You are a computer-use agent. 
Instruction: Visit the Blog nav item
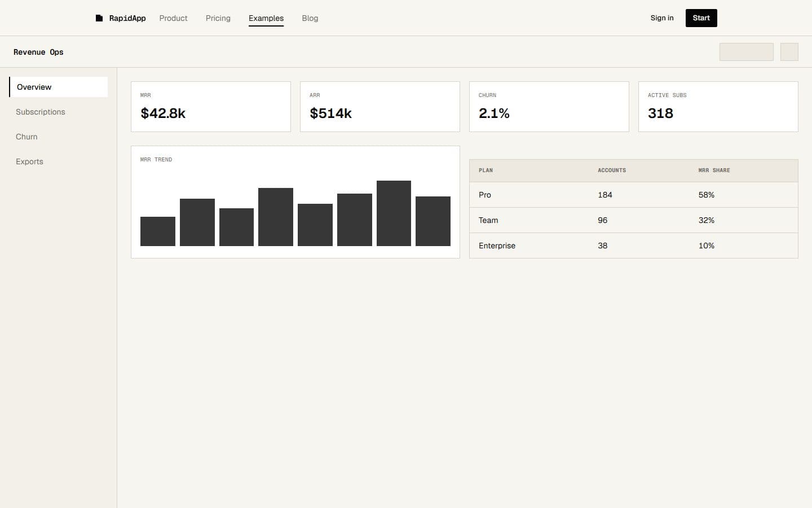tap(310, 18)
